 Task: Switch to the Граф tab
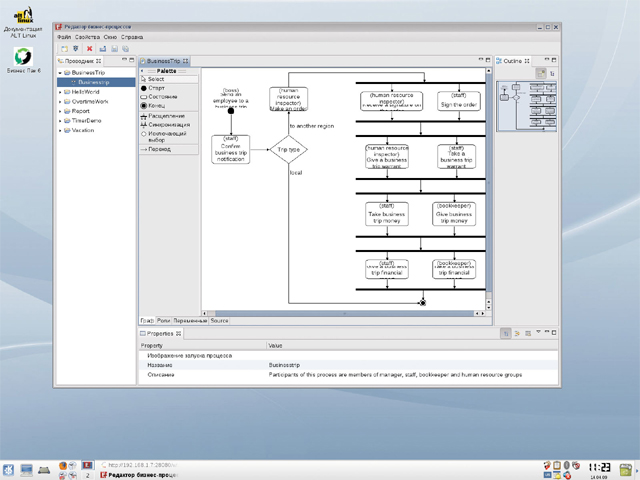pyautogui.click(x=147, y=321)
